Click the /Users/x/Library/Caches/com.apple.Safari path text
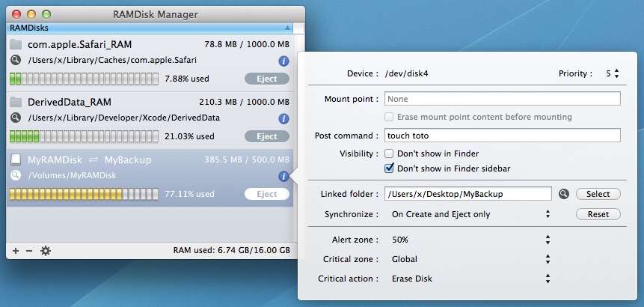This screenshot has height=307, width=644. click(112, 61)
